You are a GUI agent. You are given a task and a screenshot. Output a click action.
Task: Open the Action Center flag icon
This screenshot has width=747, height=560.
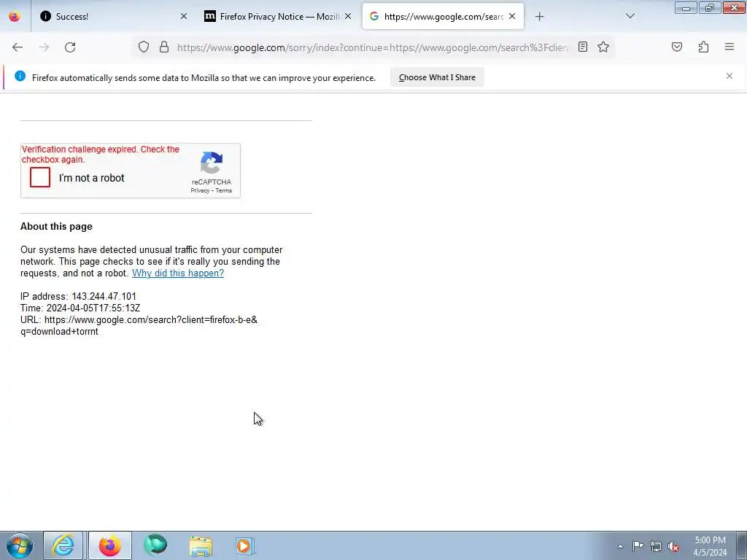(638, 546)
